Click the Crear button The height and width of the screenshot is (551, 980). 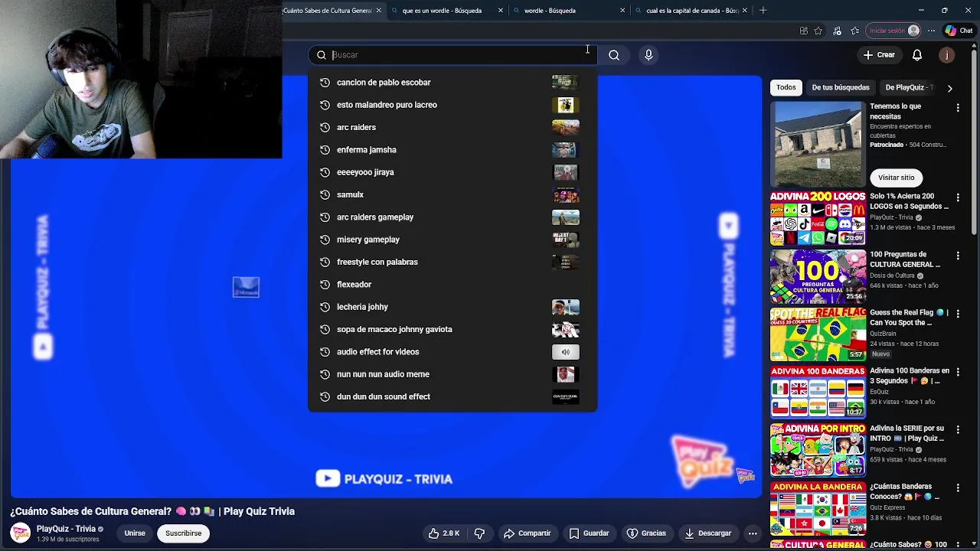[879, 55]
